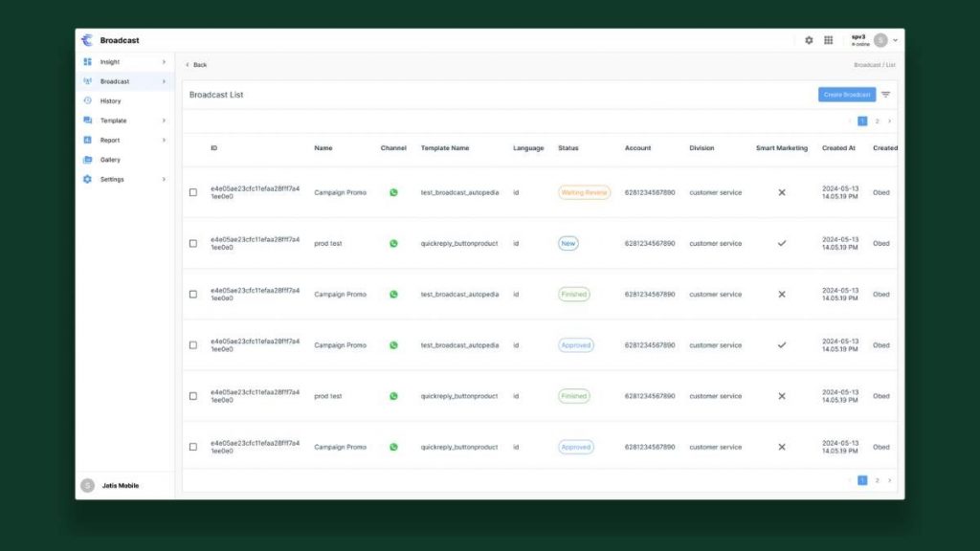Click the Template icon in sidebar

click(88, 121)
